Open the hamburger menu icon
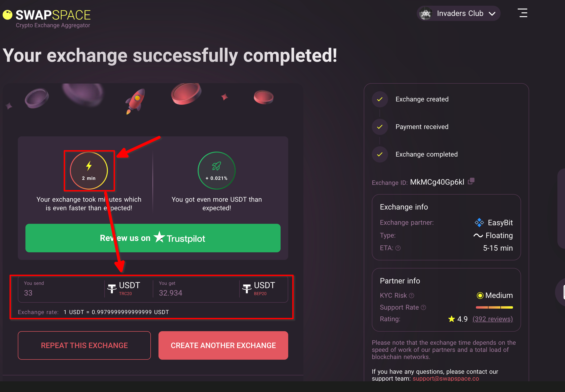This screenshot has height=392, width=565. (523, 13)
